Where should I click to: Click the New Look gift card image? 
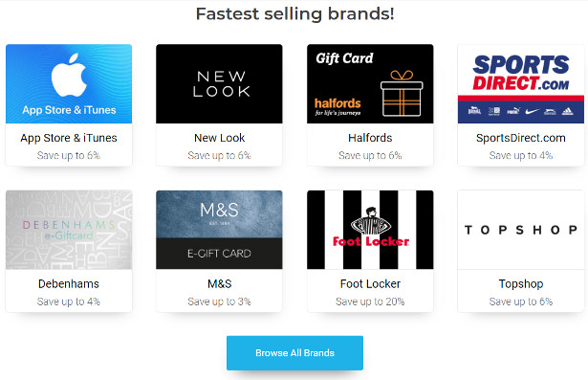click(219, 83)
